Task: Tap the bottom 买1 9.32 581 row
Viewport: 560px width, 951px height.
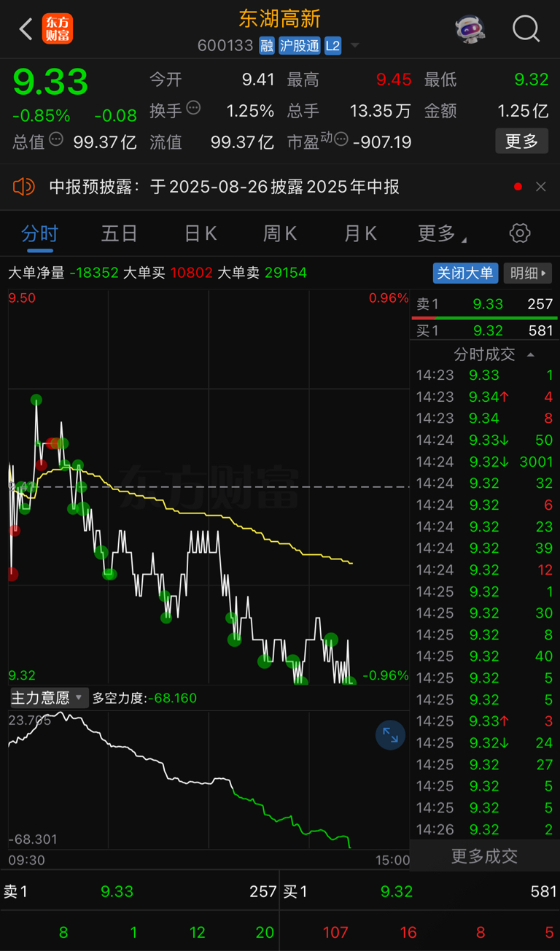Action: [x=420, y=891]
